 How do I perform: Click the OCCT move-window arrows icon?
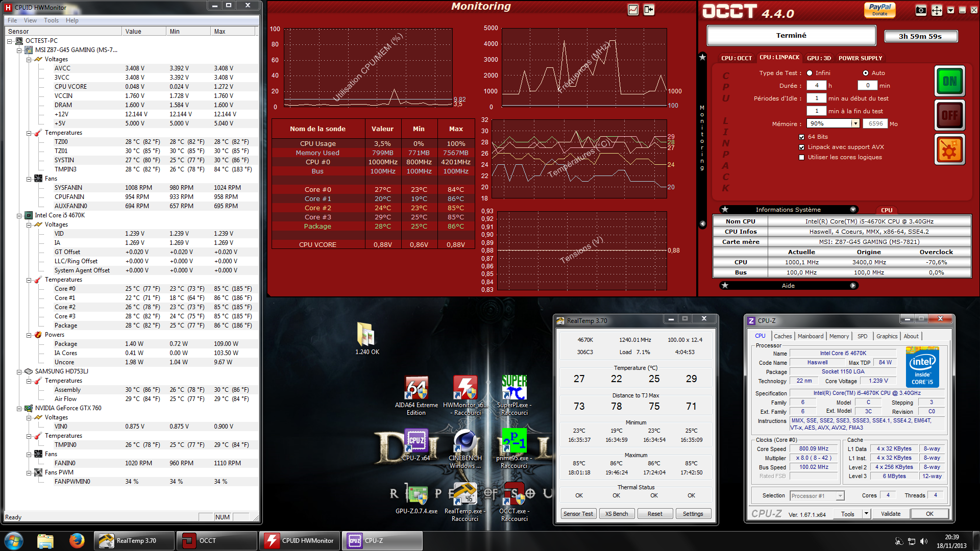pyautogui.click(x=937, y=11)
